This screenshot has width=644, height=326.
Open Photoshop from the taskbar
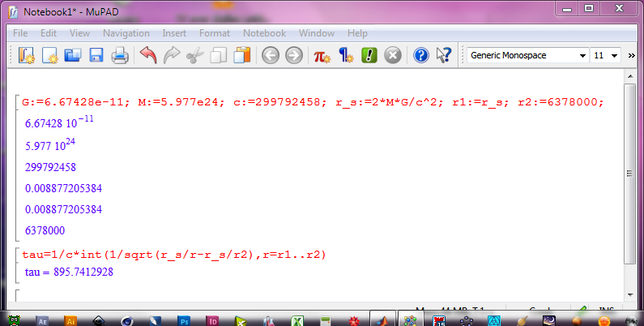pyautogui.click(x=184, y=321)
